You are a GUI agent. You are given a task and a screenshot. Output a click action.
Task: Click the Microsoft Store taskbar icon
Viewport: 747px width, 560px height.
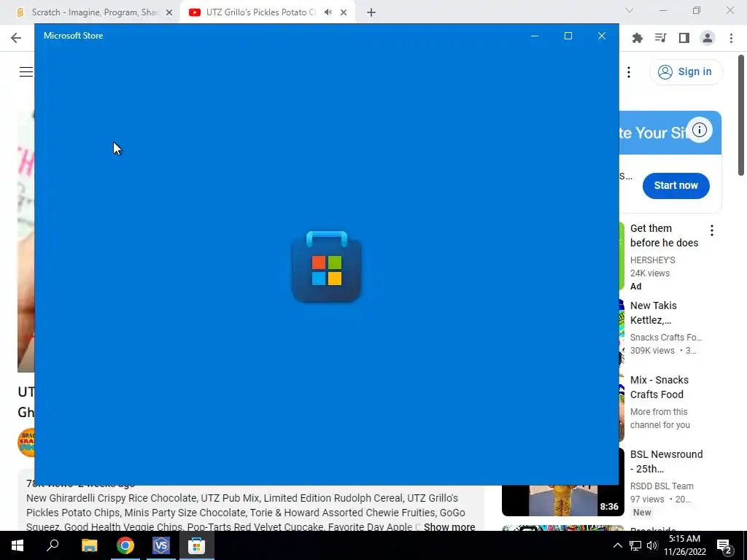point(196,545)
